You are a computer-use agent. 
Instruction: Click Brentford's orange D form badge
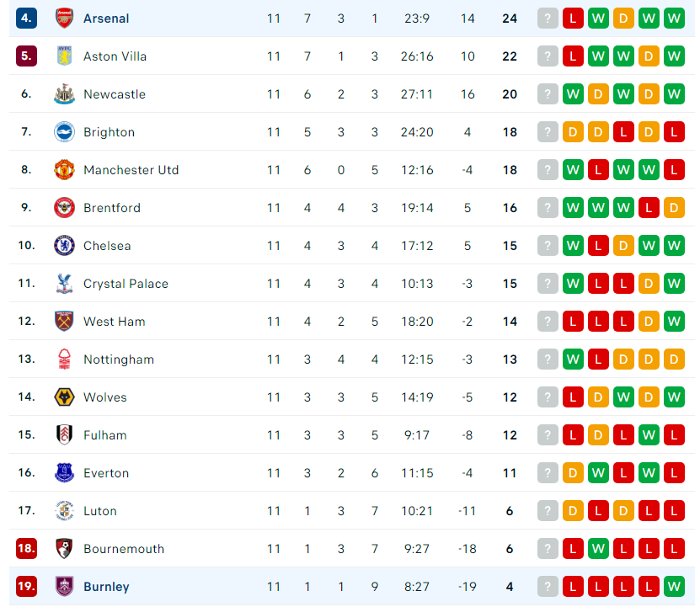click(674, 208)
